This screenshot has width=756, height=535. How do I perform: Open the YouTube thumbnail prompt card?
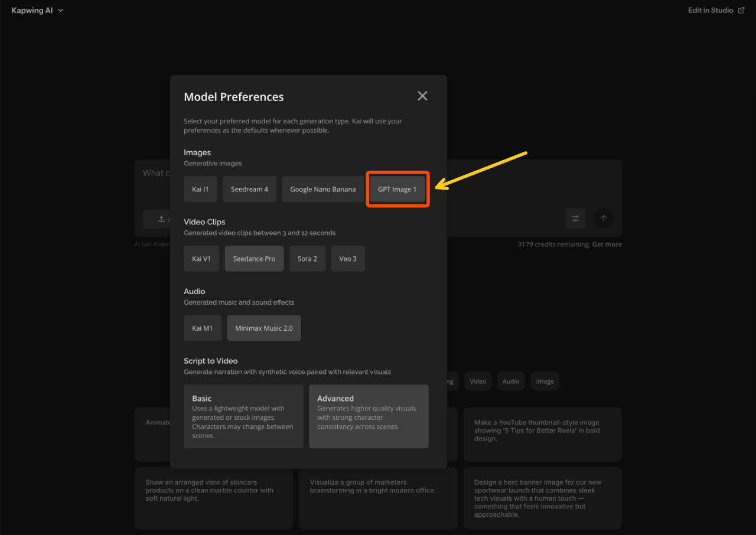tap(542, 434)
